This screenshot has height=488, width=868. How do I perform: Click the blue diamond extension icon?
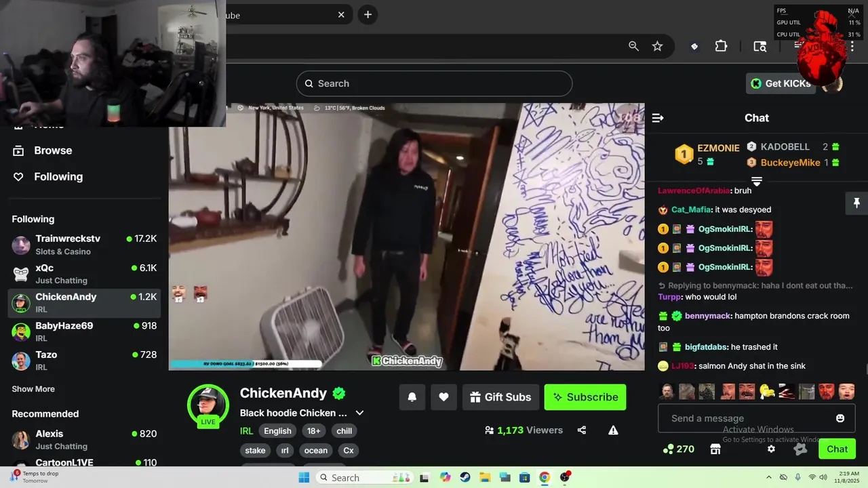(694, 46)
